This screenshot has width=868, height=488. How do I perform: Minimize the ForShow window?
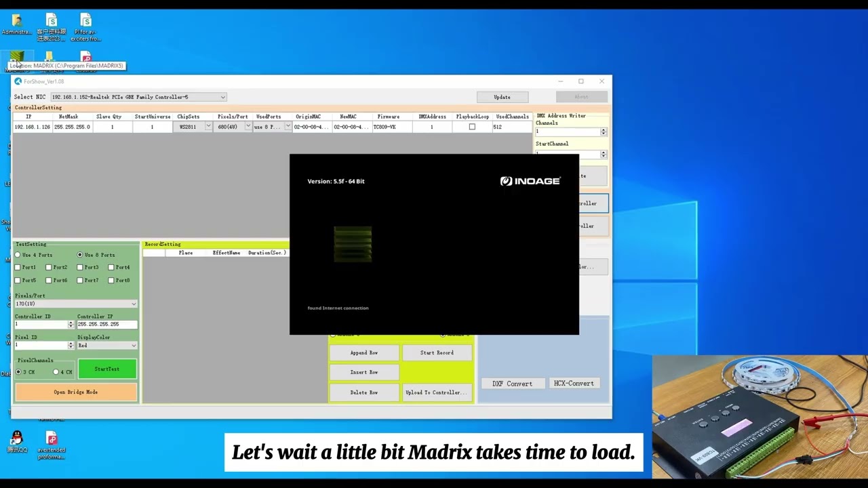[560, 81]
